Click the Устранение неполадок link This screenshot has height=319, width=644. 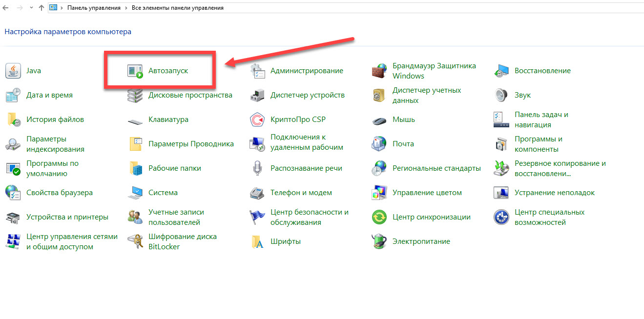click(x=554, y=193)
